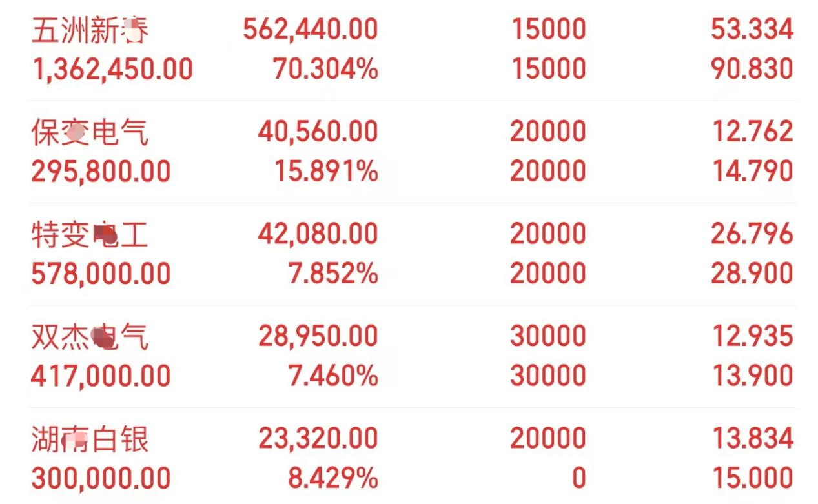Select the 295,800.00 market value
The height and width of the screenshot is (504, 818).
(101, 172)
